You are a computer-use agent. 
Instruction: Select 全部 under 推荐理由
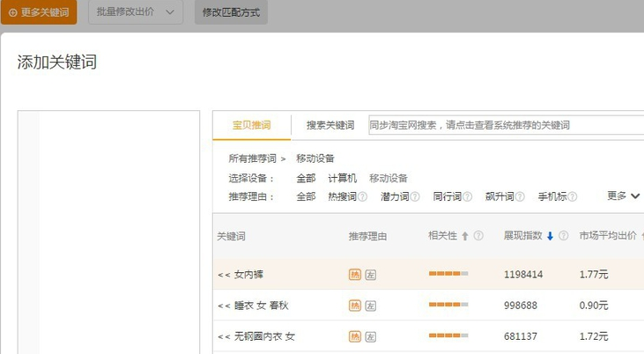click(x=306, y=196)
